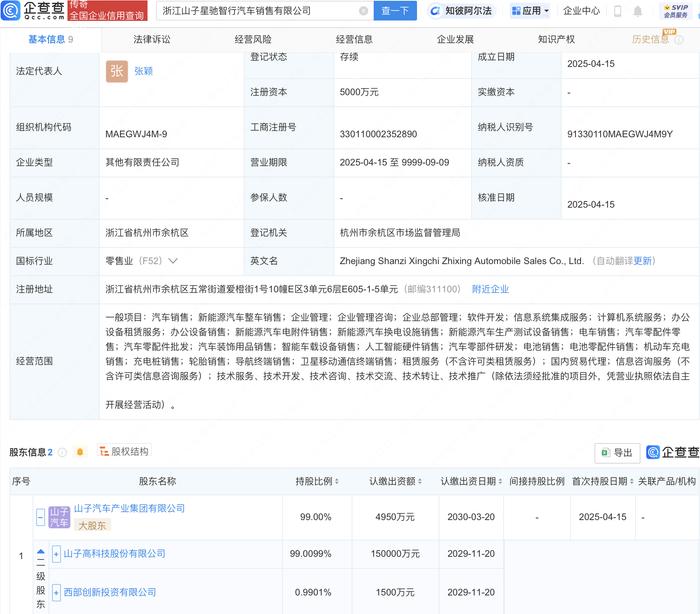Switch to 历史信息 tab
The height and width of the screenshot is (614, 700).
[650, 40]
